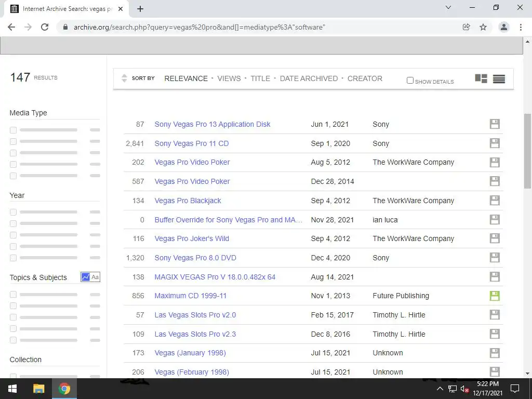Screen dimensions: 532x399
Task: Open Chrome's three-dot menu
Action: (x=521, y=27)
